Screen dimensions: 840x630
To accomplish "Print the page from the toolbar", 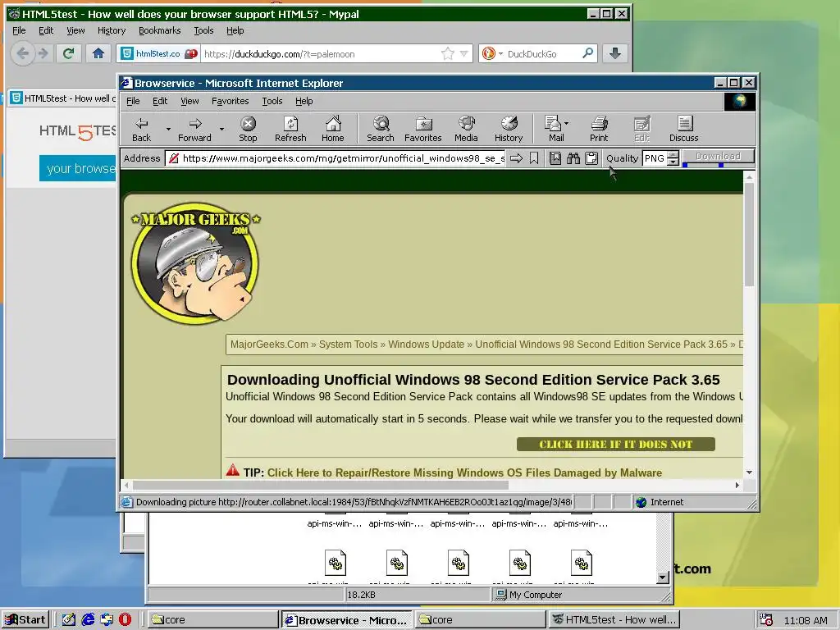I will [599, 130].
